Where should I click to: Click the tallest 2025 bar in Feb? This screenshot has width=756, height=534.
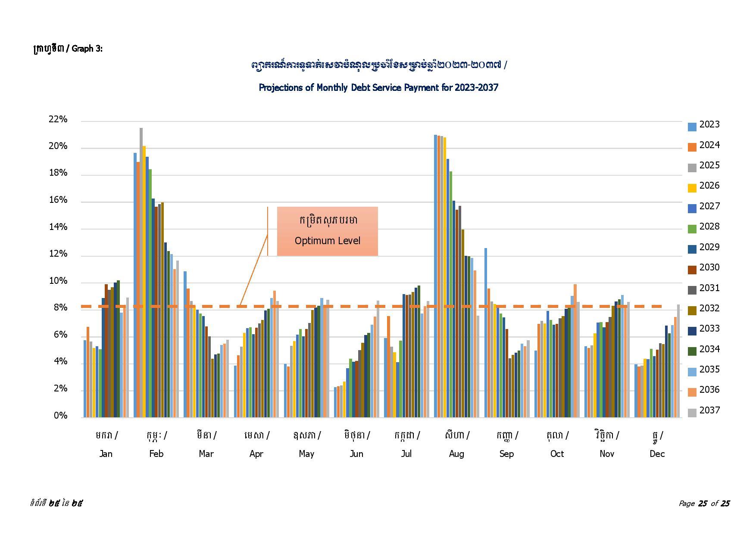point(141,272)
